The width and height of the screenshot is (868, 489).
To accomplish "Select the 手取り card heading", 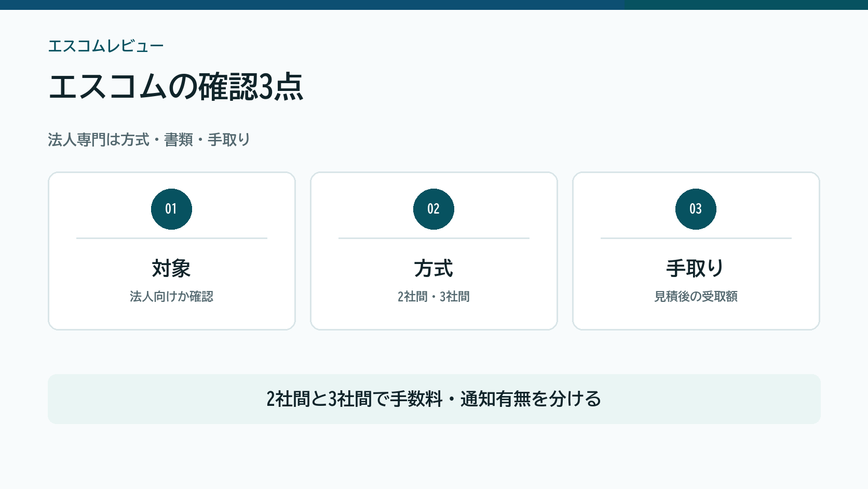I will (x=696, y=269).
